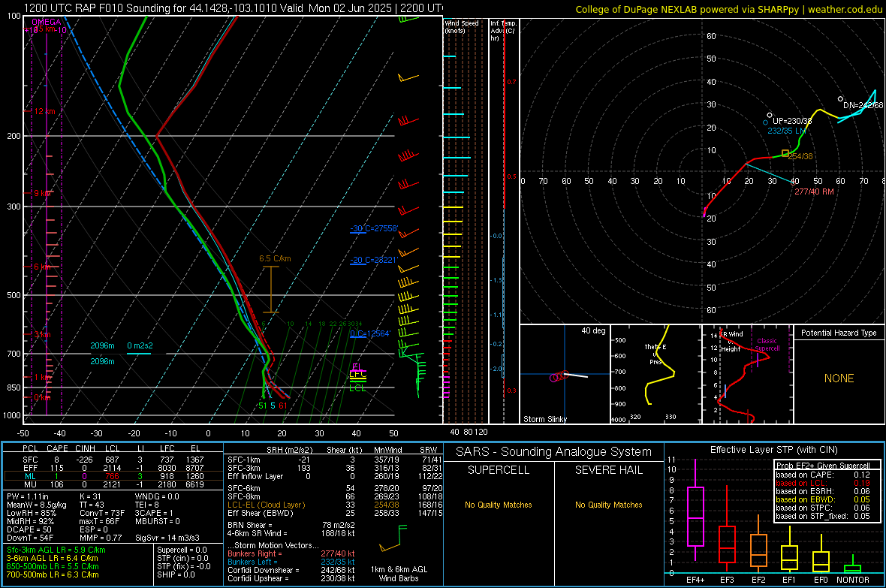Select the SFC parcel row

click(x=113, y=460)
